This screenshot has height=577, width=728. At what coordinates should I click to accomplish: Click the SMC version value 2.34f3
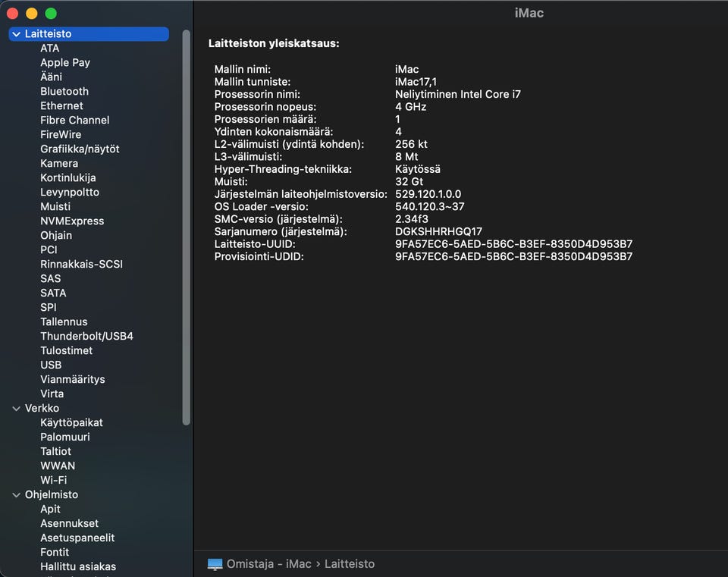(x=411, y=219)
